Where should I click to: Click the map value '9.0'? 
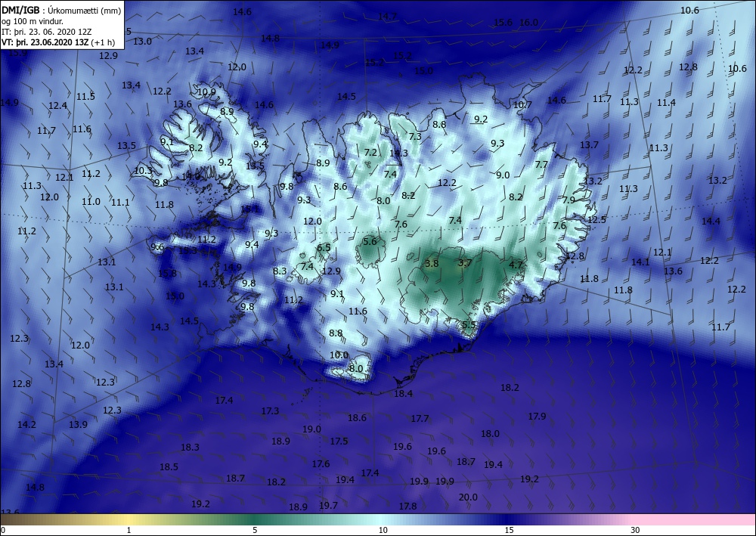[503, 175]
